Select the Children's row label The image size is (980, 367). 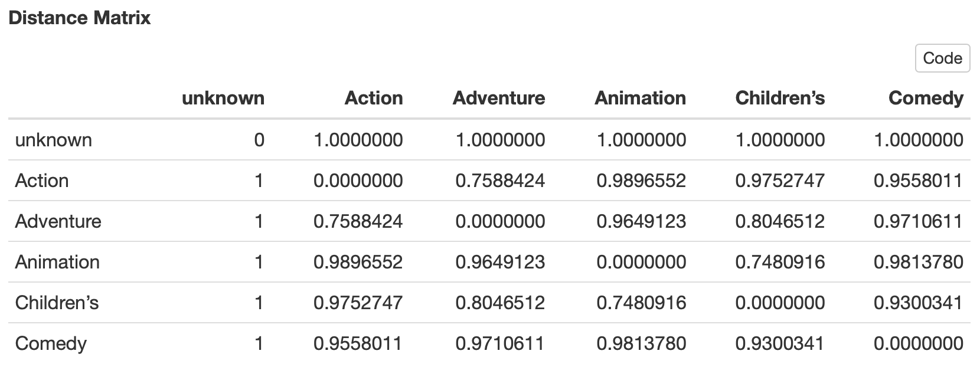[x=57, y=303]
